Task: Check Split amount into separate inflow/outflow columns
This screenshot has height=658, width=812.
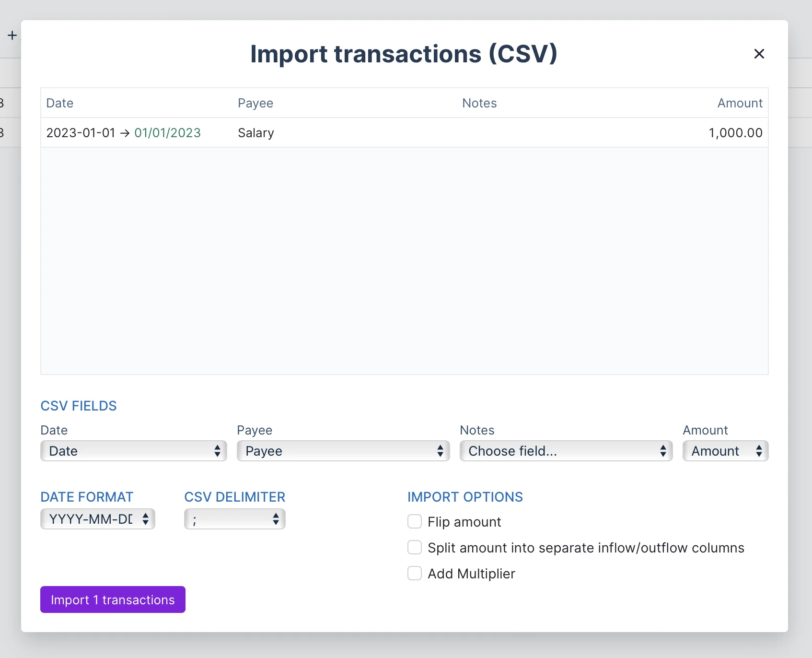Action: click(x=414, y=547)
